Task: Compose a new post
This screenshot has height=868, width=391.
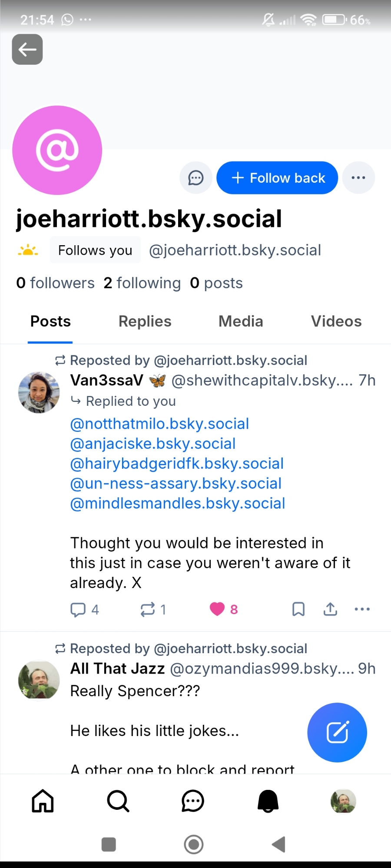Action: 337,733
